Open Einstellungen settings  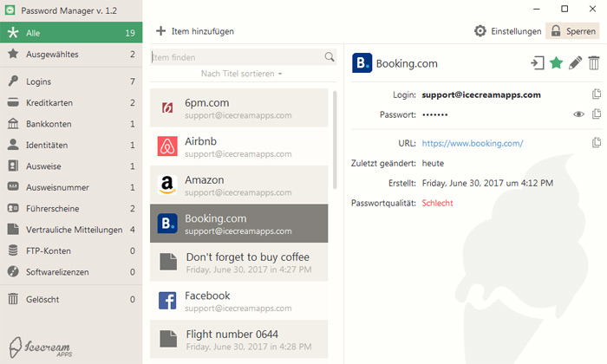point(507,31)
